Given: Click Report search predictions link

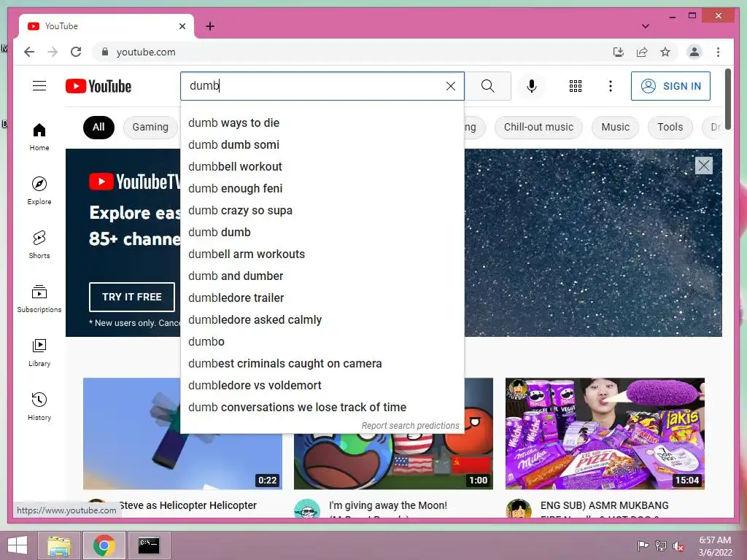Looking at the screenshot, I should [410, 426].
